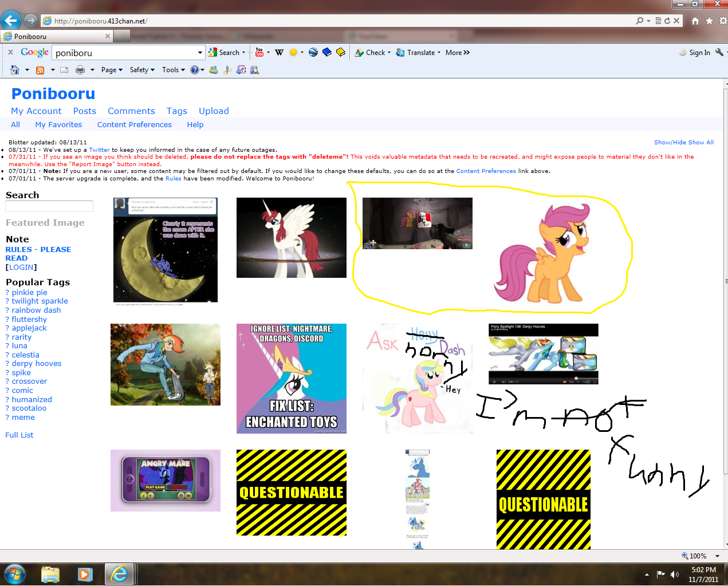Open Wikipedia via the W toolbar icon
The width and height of the screenshot is (728, 586).
279,52
